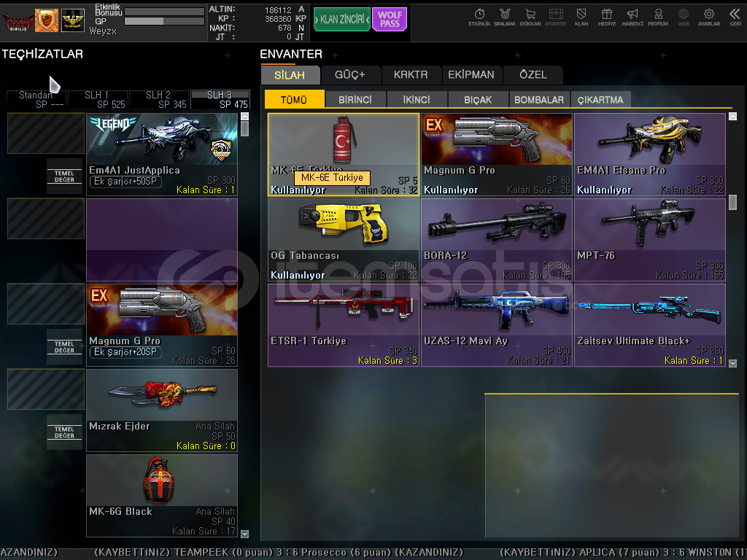Click inventory scroll up arrow
Viewport: 747px width, 560px height.
pos(732,116)
